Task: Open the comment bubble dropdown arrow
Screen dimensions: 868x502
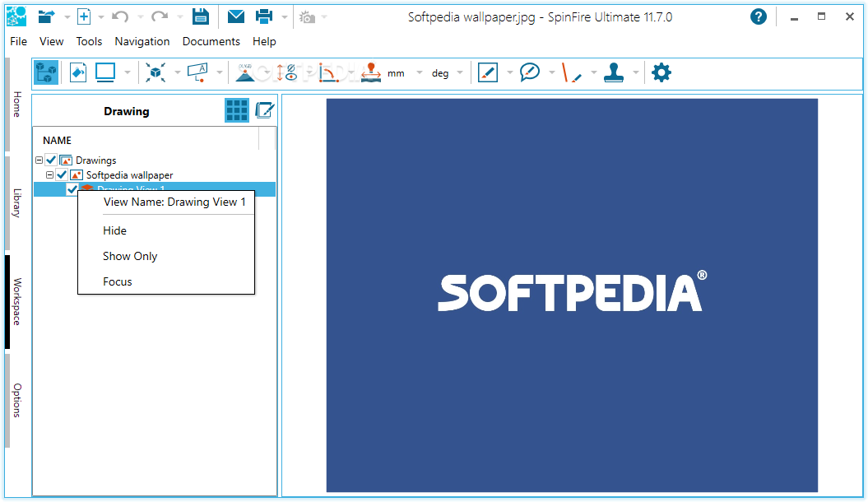Action: click(551, 72)
